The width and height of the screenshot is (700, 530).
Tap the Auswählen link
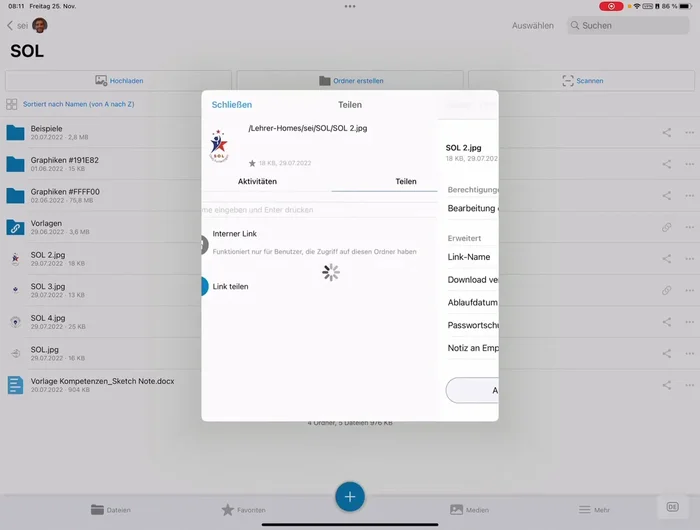[x=532, y=25]
